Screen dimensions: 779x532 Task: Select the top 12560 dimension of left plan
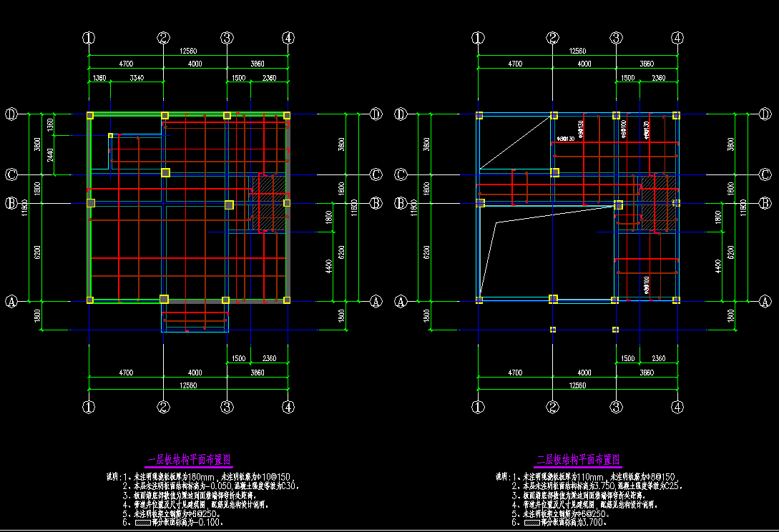click(188, 51)
